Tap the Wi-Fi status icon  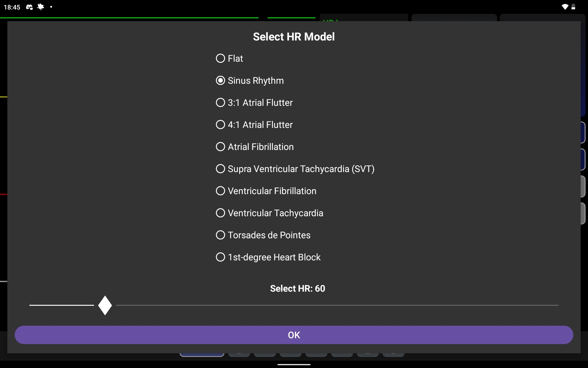coord(565,7)
